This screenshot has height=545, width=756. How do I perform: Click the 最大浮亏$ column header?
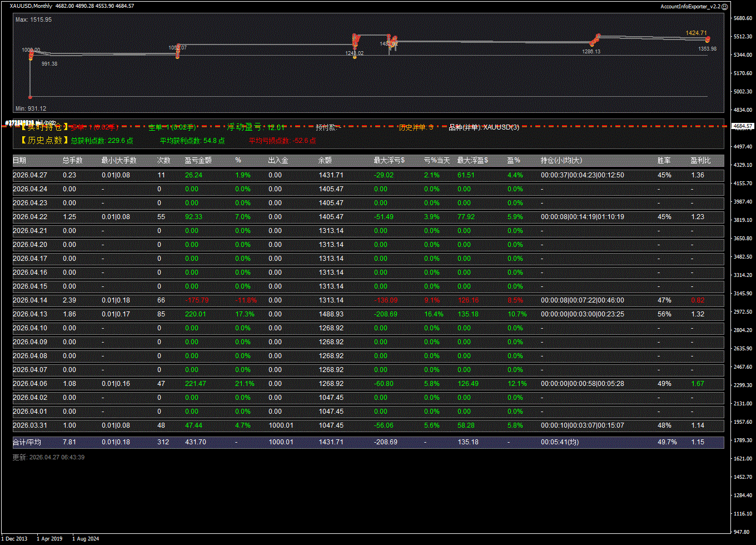click(389, 161)
